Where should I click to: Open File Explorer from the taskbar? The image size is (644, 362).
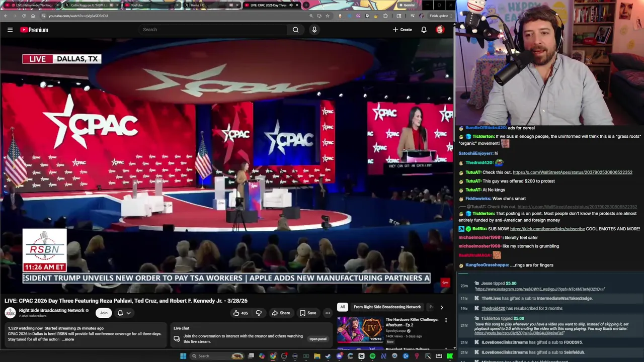tap(317, 356)
